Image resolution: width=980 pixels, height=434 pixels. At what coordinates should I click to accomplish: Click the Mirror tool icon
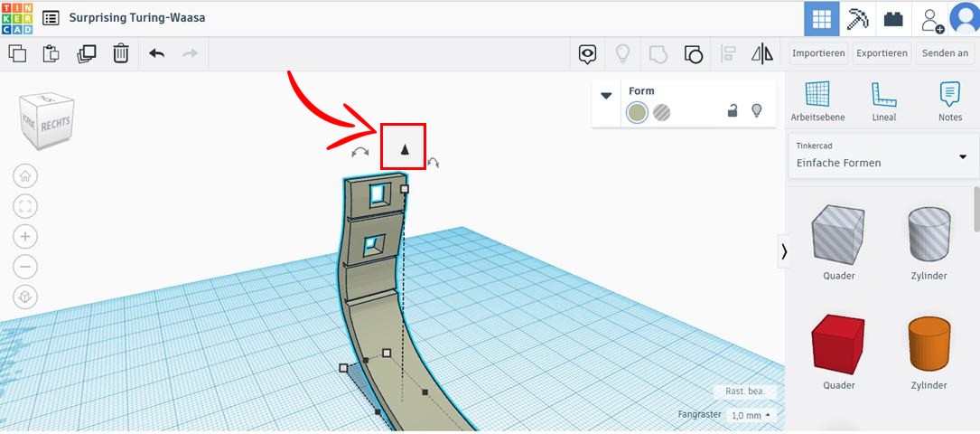[762, 54]
